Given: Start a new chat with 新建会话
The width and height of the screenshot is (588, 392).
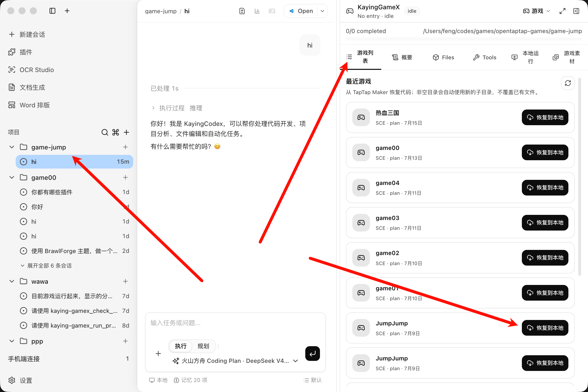Looking at the screenshot, I should pyautogui.click(x=27, y=35).
